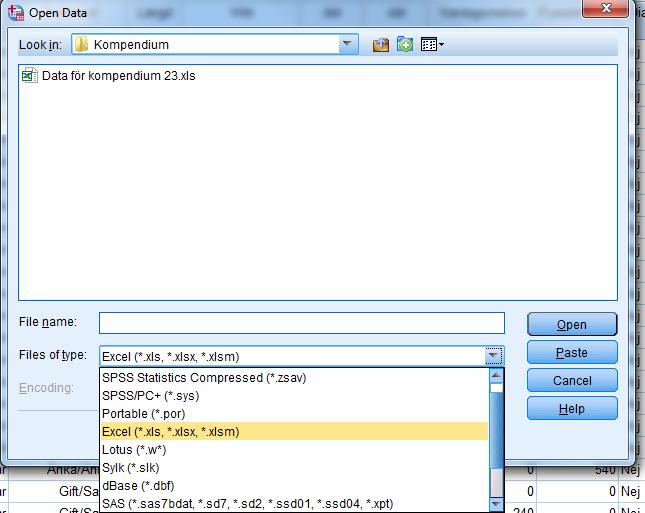Click the Open Data dialog title icon
Screen dimensions: 645x513
click(16, 13)
